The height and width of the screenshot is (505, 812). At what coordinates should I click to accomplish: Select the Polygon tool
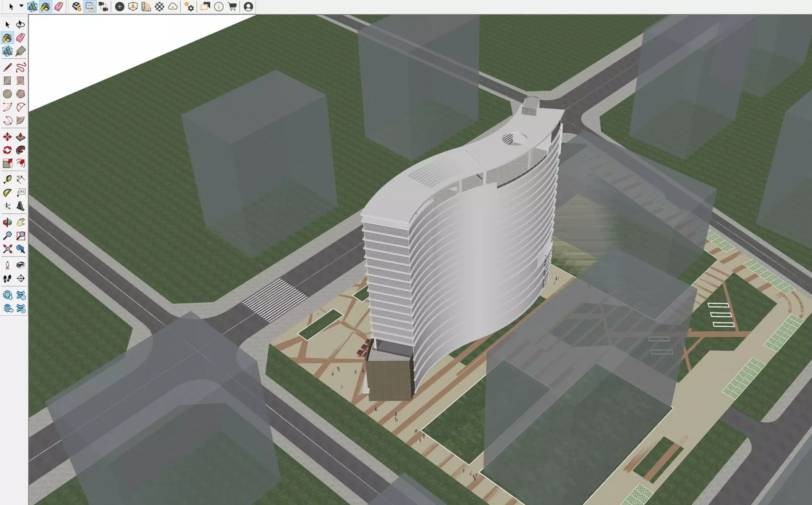[21, 94]
